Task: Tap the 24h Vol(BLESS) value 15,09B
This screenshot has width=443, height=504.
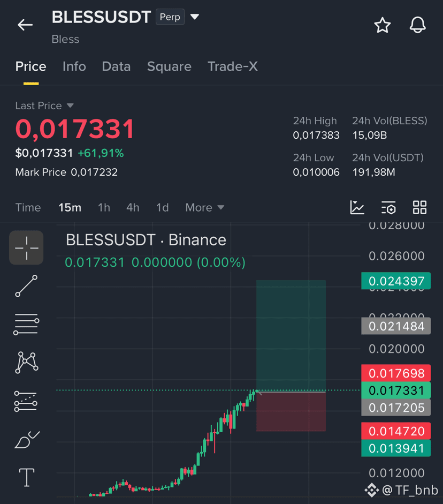Action: (x=370, y=136)
